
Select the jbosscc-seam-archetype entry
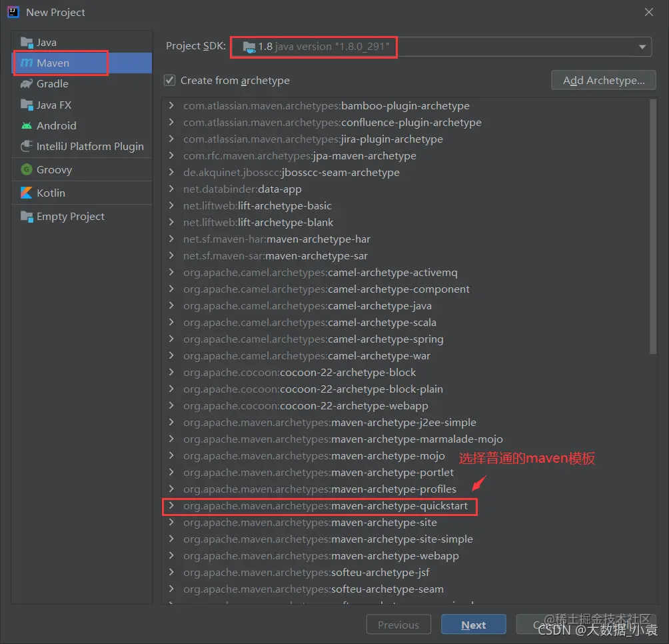tap(291, 173)
